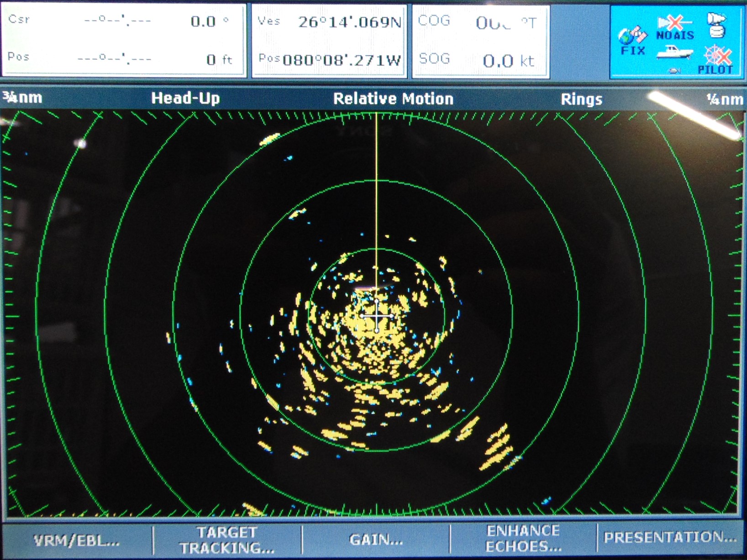747x560 pixels.
Task: Open the Target Tracking options
Action: (x=227, y=540)
